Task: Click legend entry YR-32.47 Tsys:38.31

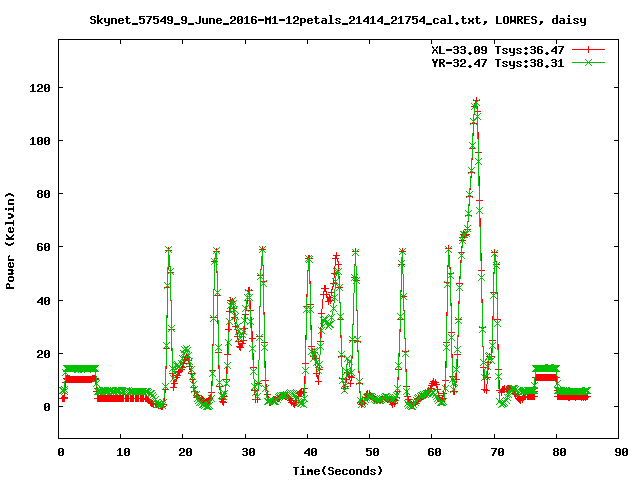Action: 498,63
